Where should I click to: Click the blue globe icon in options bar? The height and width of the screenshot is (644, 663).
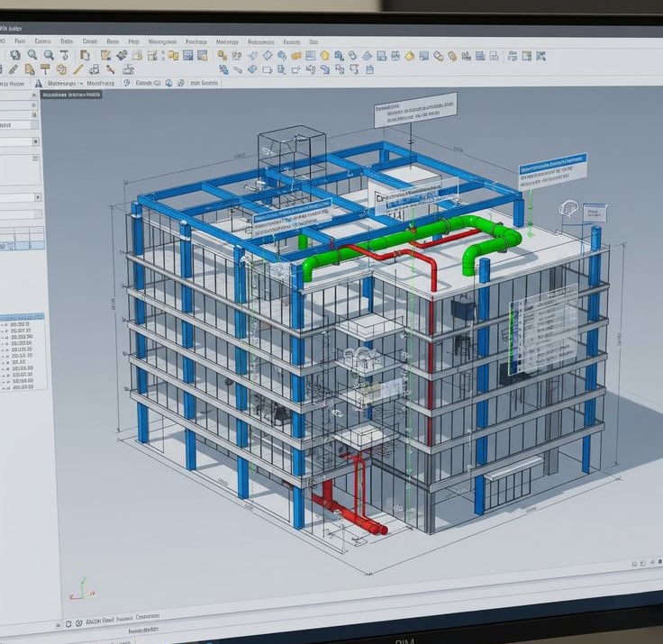coord(168,83)
